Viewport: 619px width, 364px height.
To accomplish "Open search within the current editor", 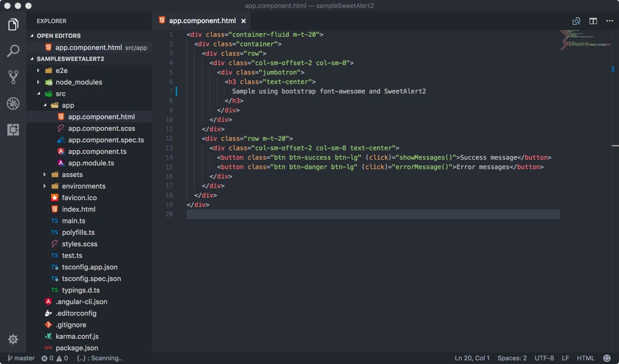I will tap(576, 20).
